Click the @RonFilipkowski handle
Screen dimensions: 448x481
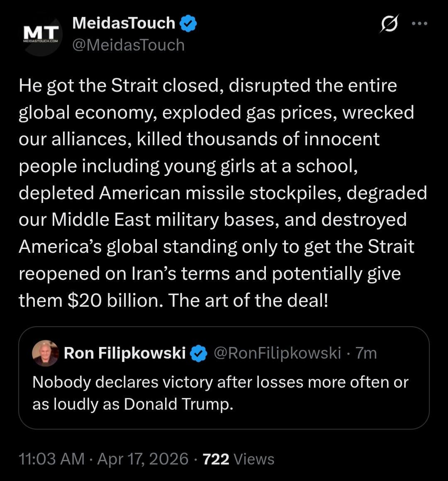pyautogui.click(x=277, y=353)
